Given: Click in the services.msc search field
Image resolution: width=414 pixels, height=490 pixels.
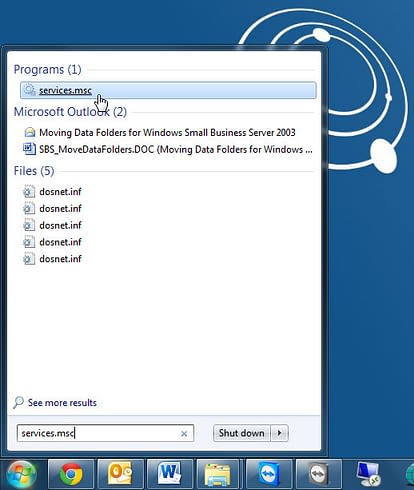Looking at the screenshot, I should (x=105, y=433).
